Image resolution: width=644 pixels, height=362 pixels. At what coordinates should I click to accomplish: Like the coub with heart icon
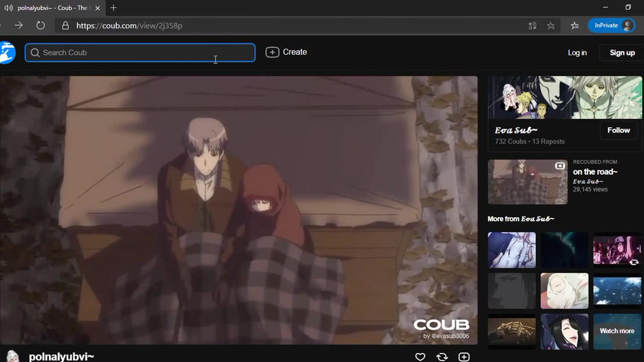[x=420, y=356]
